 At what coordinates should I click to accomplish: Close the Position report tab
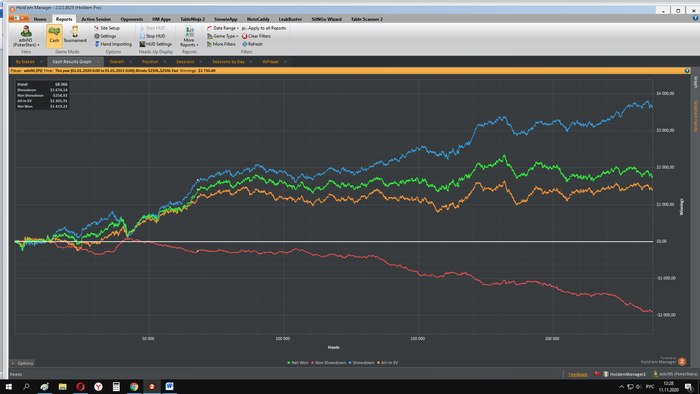point(165,62)
